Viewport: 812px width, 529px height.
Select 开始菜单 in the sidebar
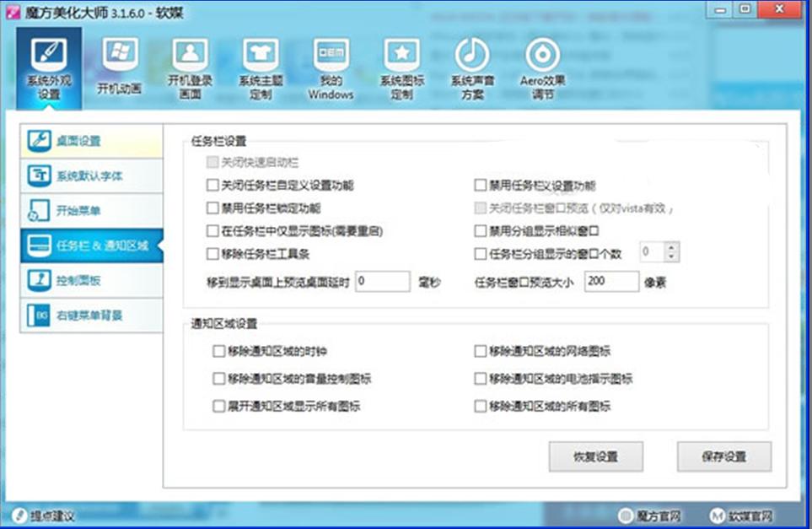[92, 210]
